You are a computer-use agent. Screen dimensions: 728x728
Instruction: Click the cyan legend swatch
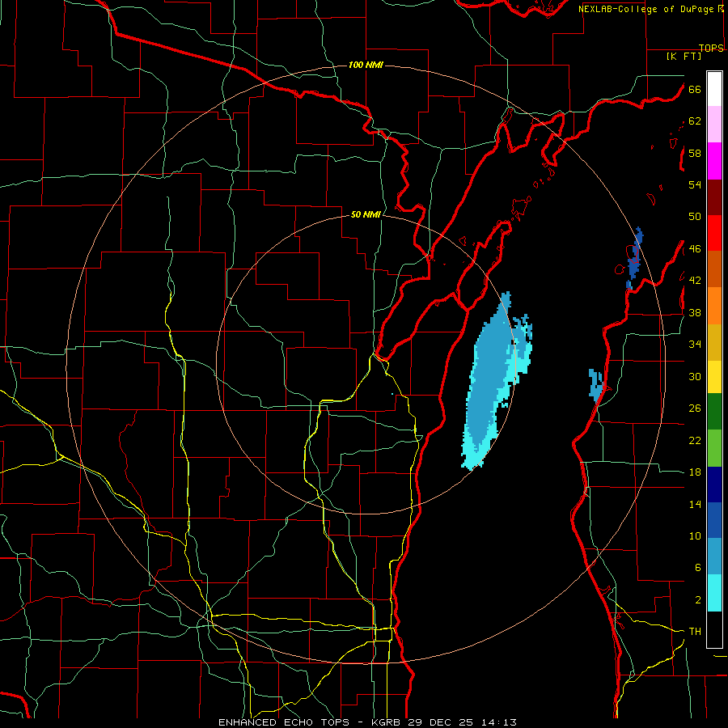pos(714,594)
